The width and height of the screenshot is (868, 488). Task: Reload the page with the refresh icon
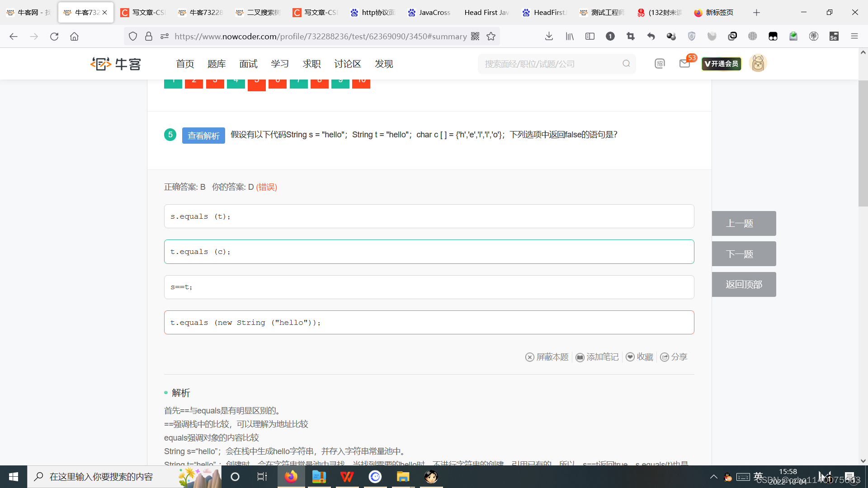(x=54, y=36)
